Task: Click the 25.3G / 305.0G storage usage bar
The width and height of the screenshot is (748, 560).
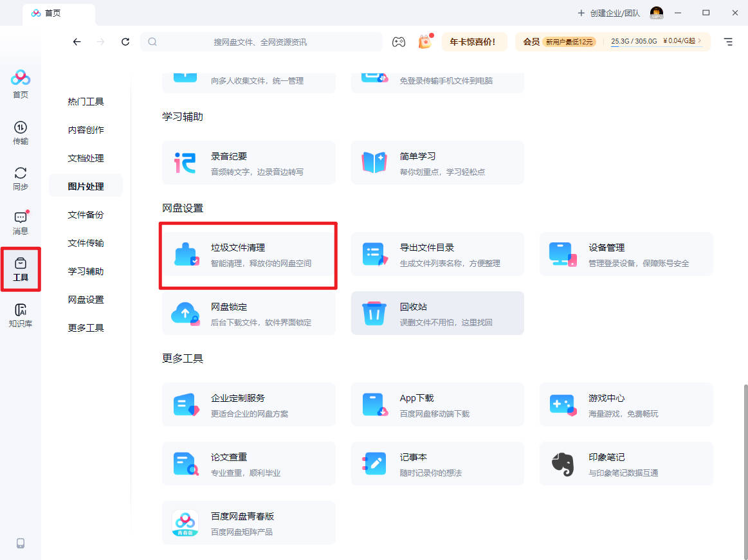Action: (634, 42)
